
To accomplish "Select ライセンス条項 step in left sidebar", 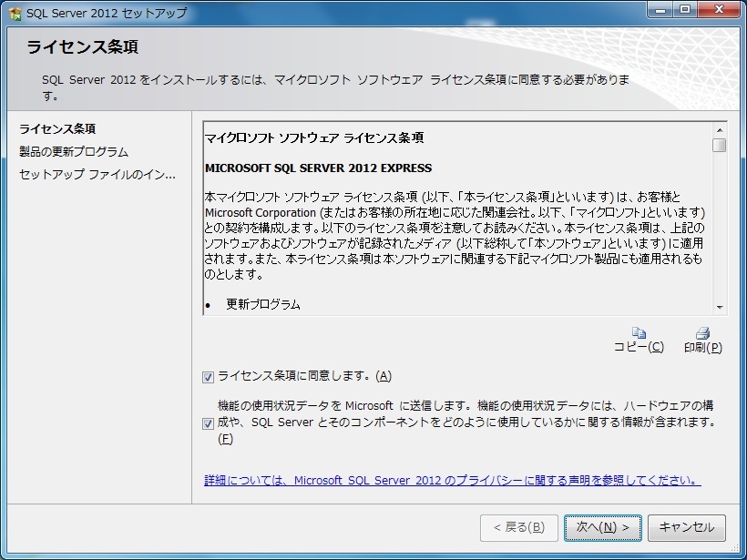I will (58, 128).
